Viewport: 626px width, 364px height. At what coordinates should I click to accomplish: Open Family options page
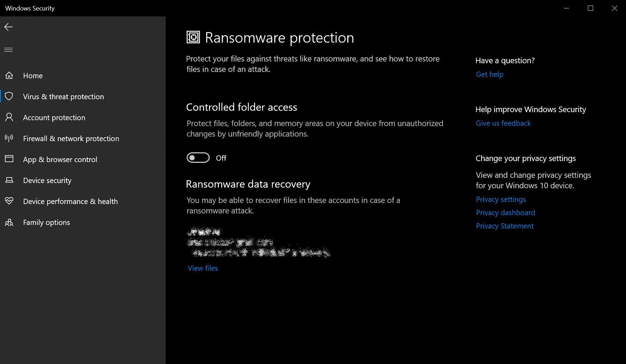(83, 222)
